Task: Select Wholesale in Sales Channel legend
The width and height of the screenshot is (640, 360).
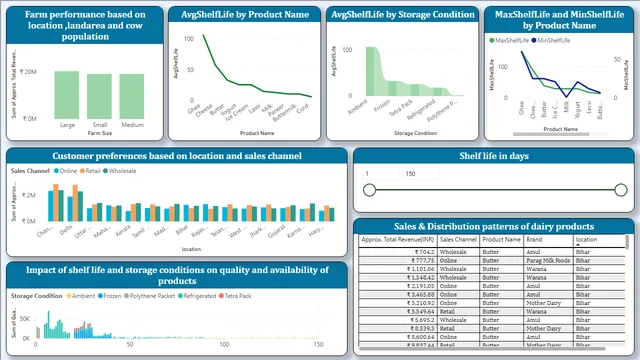Action: coord(120,171)
